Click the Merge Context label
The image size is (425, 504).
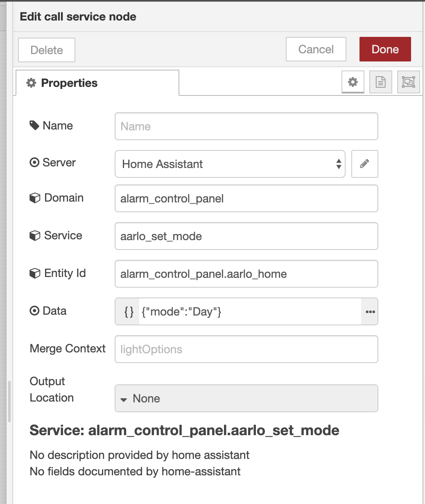click(68, 348)
